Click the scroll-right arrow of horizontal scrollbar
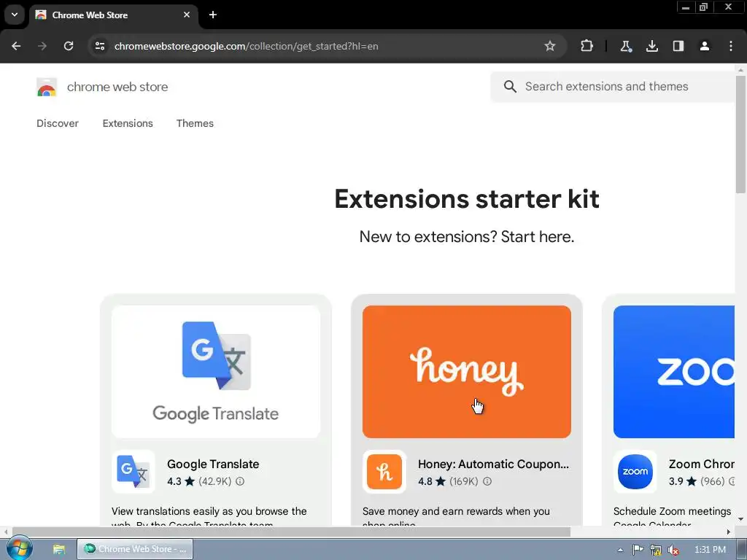The height and width of the screenshot is (560, 747). (x=729, y=532)
